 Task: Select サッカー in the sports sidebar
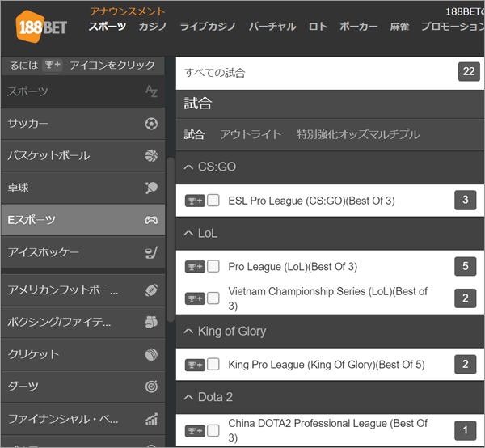[x=83, y=124]
